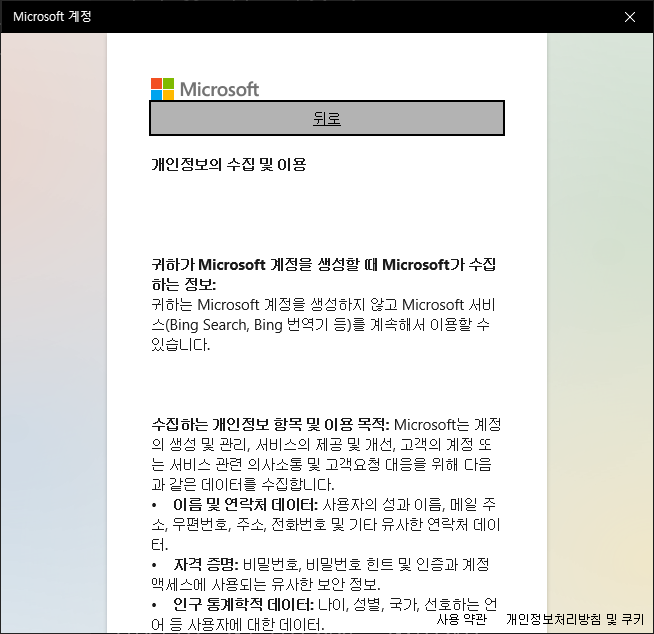Click bullet 인구 통계학적 데이터:
This screenshot has width=654, height=634.
coord(243,604)
